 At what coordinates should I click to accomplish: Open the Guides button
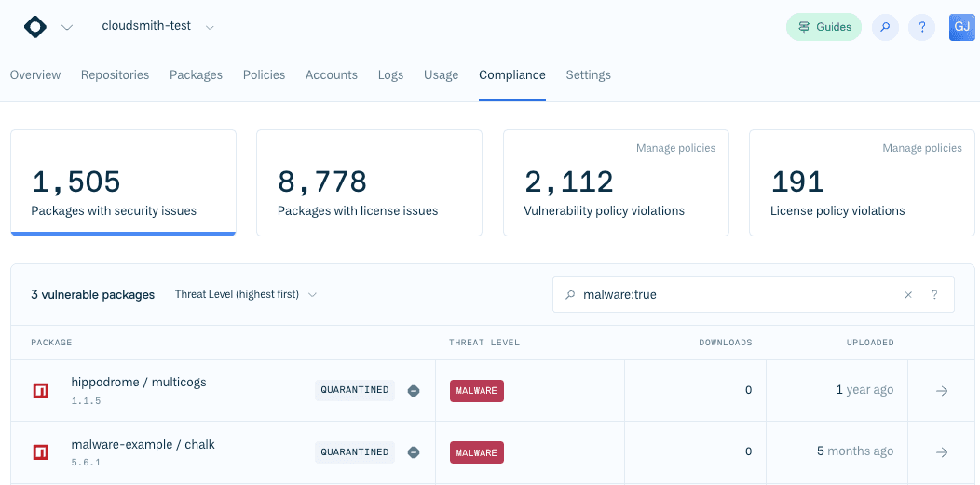pyautogui.click(x=823, y=28)
